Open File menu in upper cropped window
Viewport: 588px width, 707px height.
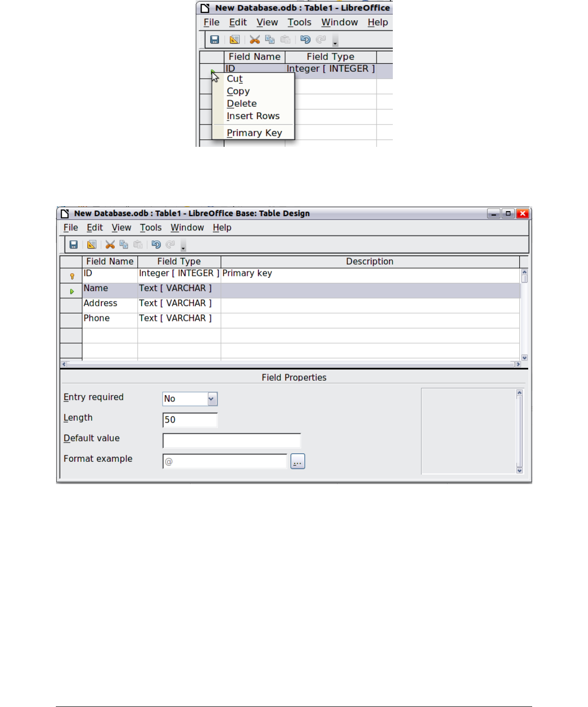(x=211, y=22)
